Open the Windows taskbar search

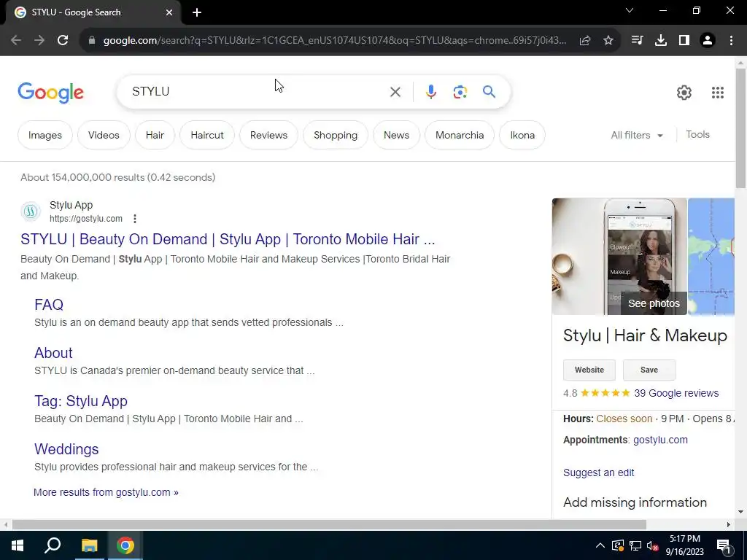53,545
